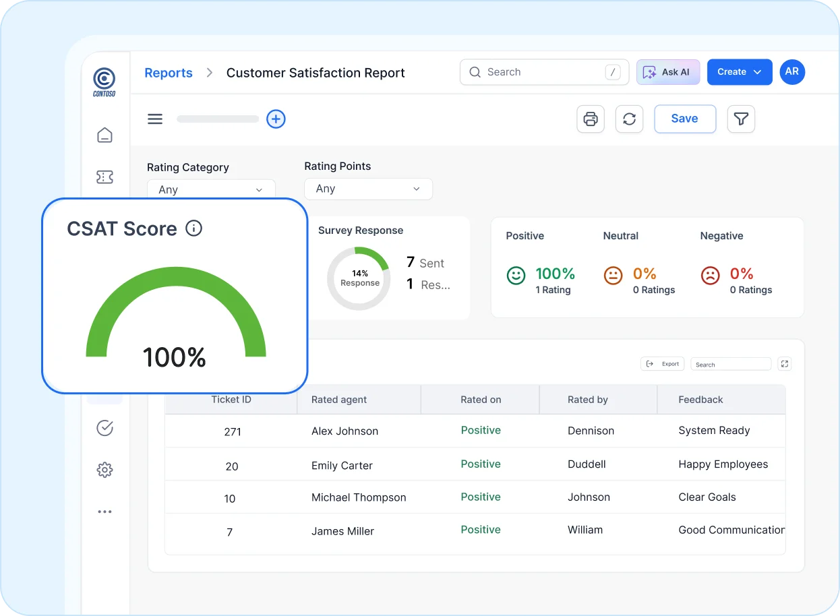Image resolution: width=840 pixels, height=616 pixels.
Task: Refresh the report with the refresh icon
Action: pos(629,119)
